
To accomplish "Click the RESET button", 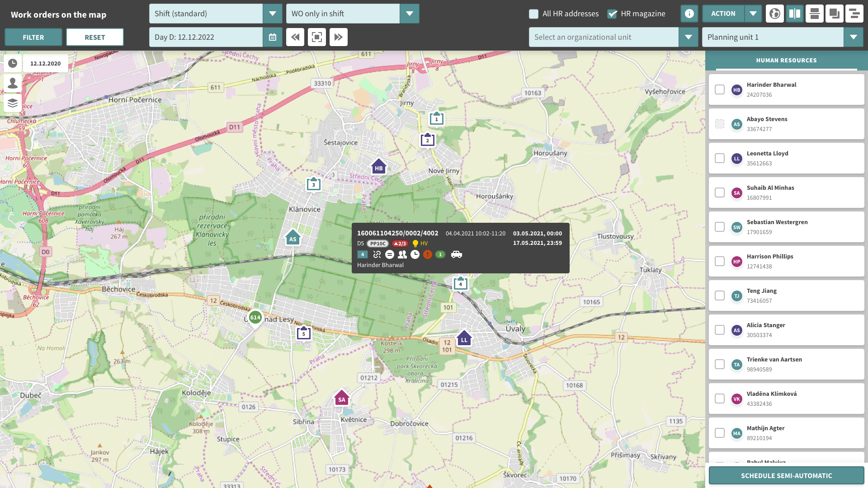I will point(95,37).
